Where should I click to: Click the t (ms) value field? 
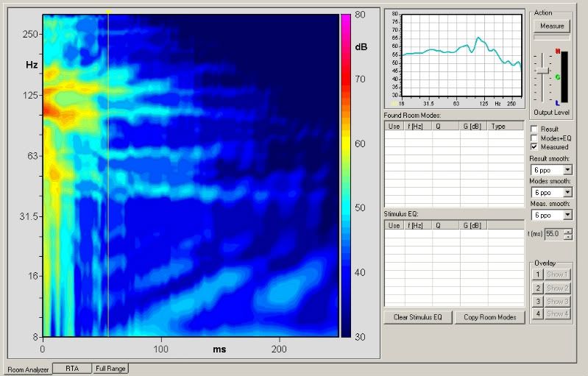pos(554,234)
